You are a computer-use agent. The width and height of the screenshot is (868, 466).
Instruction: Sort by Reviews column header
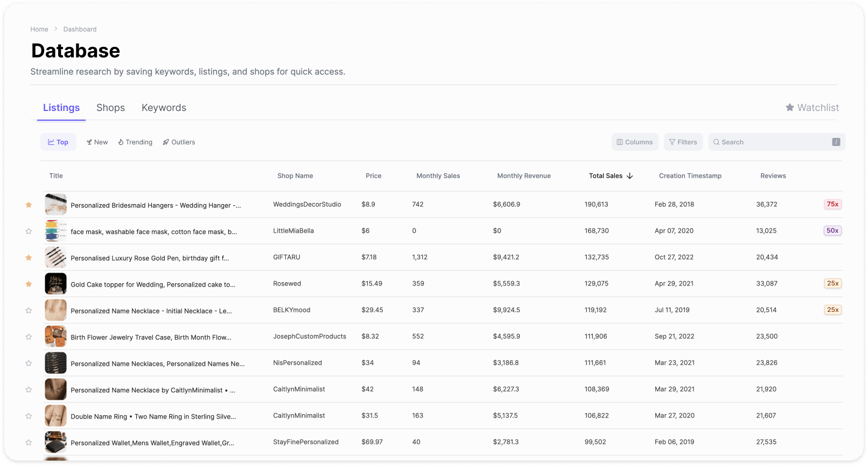[773, 176]
